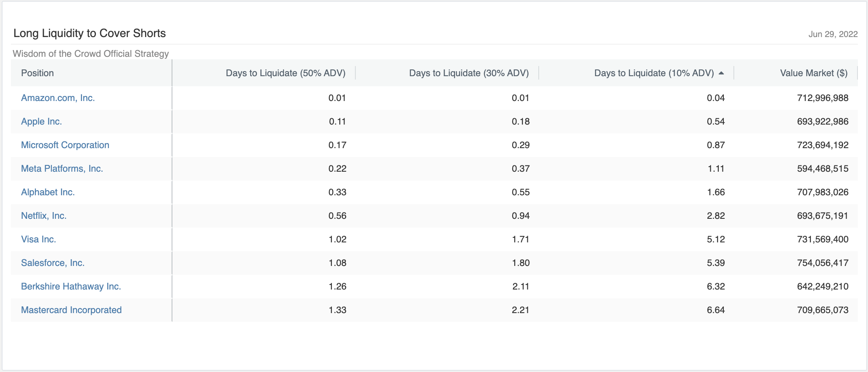868x372 pixels.
Task: Select Salesforce, Inc. position link
Action: (x=53, y=263)
